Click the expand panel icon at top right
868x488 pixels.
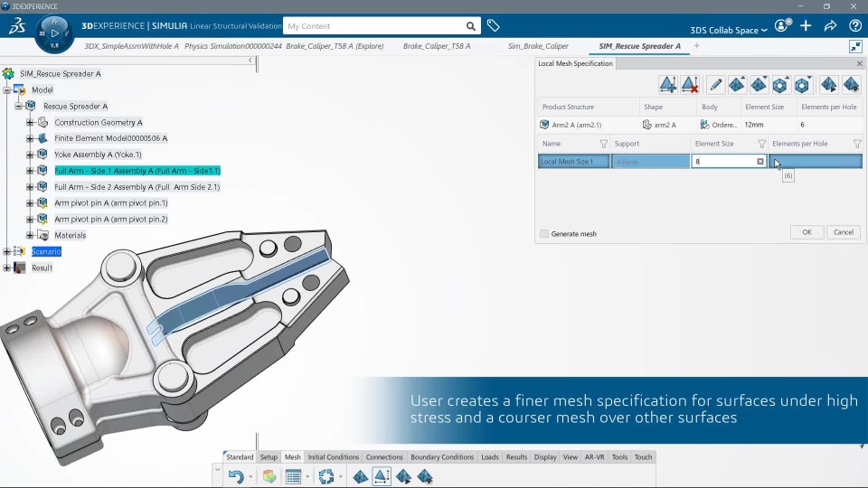click(855, 46)
